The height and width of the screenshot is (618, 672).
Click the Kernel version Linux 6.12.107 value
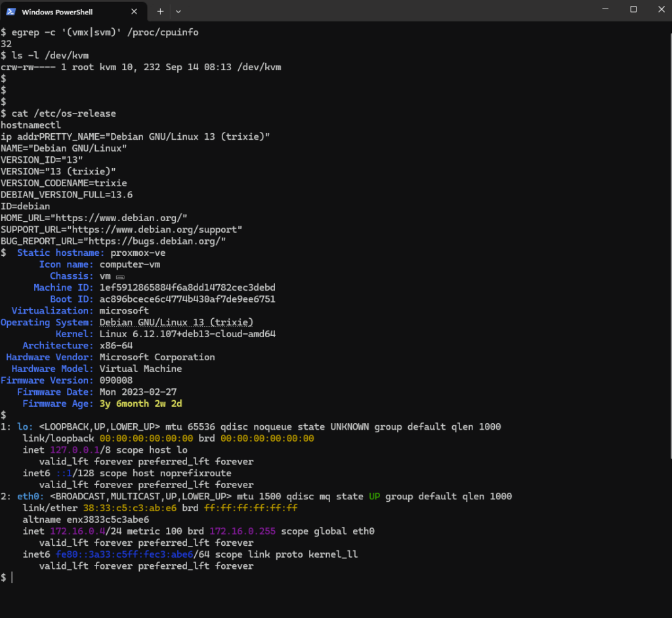click(187, 334)
